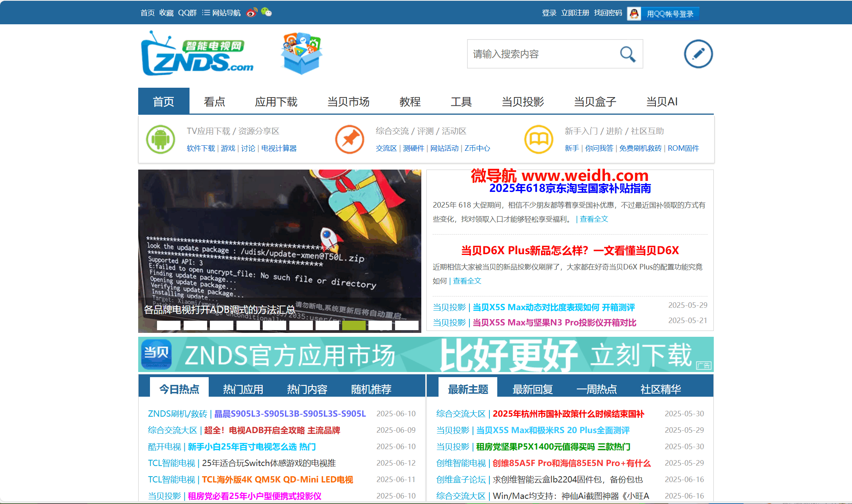Switch to 热门内容 tab
Image resolution: width=852 pixels, height=504 pixels.
pos(307,389)
